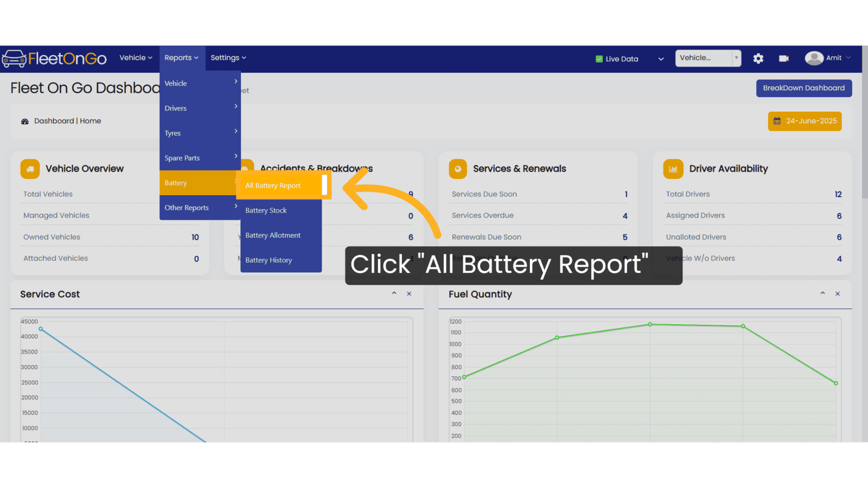Screen dimensions: 868x488
Task: Open Battery History report
Action: 281,260
